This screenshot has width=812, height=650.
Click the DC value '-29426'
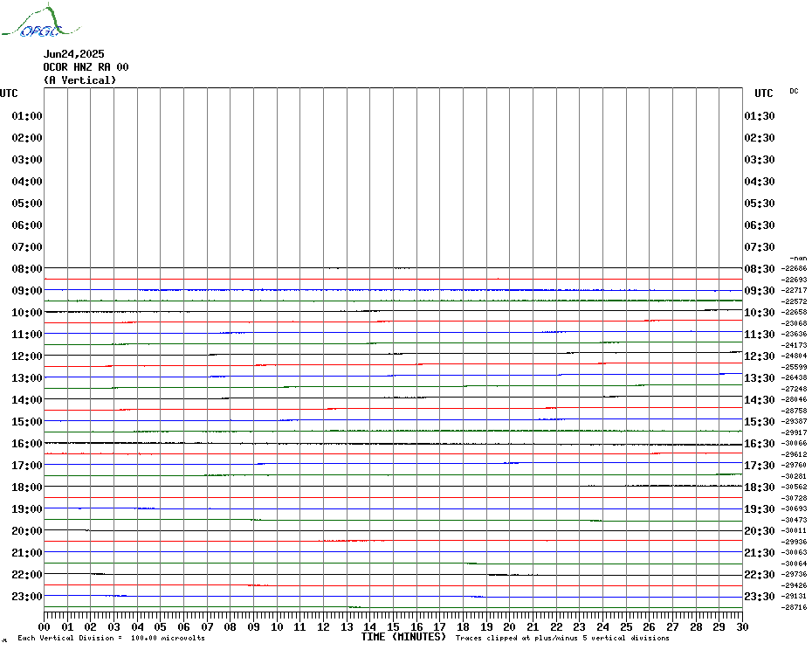794,585
